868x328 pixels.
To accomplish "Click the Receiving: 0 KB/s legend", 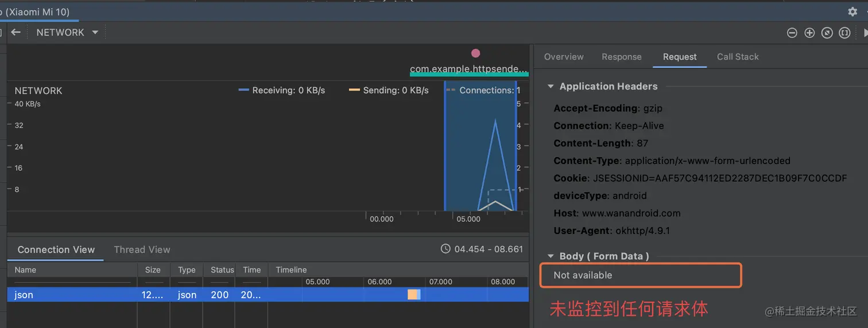I will click(x=281, y=91).
